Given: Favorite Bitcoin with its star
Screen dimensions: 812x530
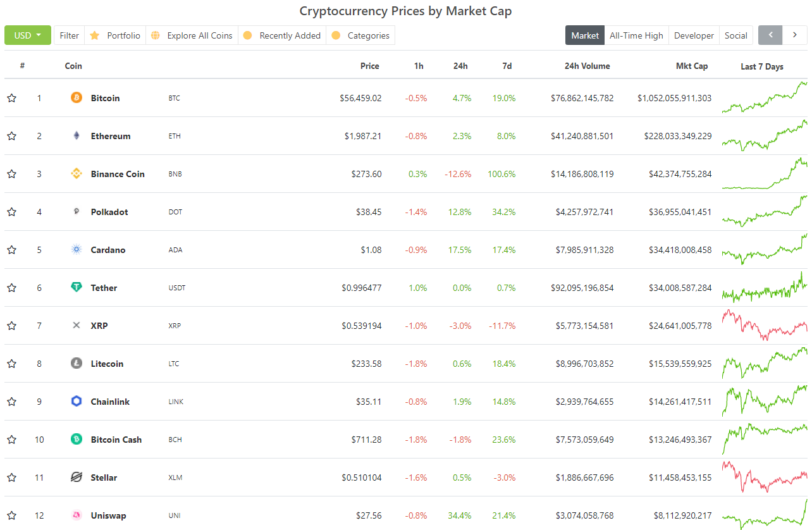Looking at the screenshot, I should point(11,98).
